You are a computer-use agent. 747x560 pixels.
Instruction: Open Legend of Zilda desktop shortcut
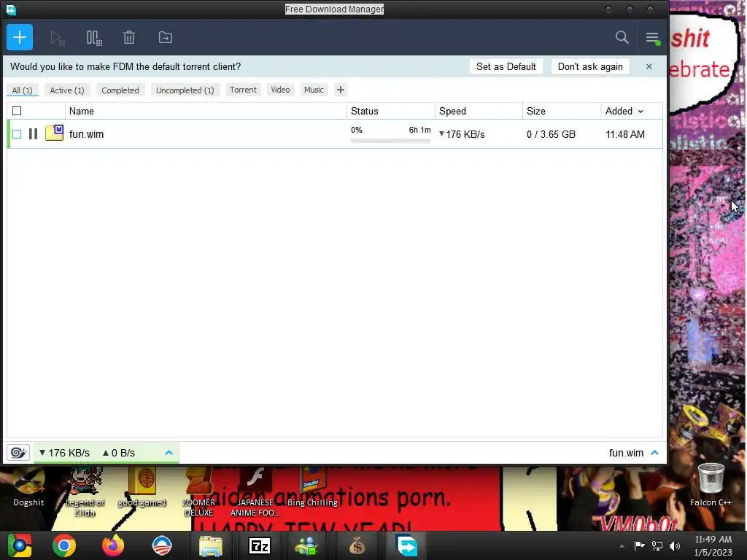tap(85, 491)
